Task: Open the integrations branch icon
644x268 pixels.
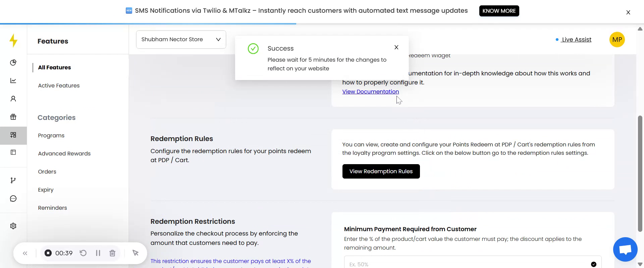Action: [13, 181]
